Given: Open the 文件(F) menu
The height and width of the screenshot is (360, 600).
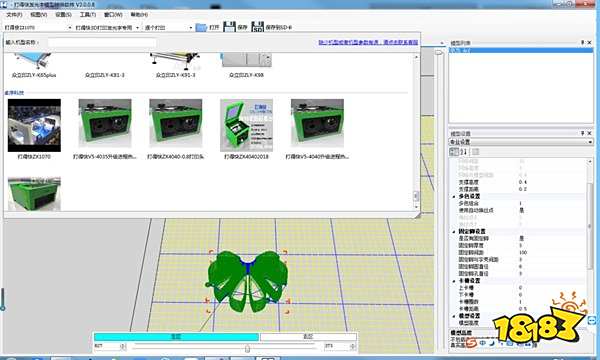Looking at the screenshot, I should click(x=14, y=15).
